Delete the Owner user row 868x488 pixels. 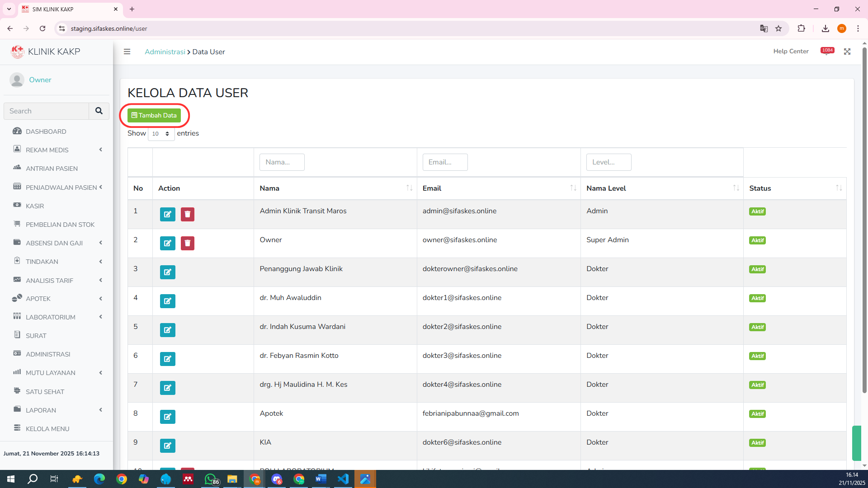click(187, 243)
